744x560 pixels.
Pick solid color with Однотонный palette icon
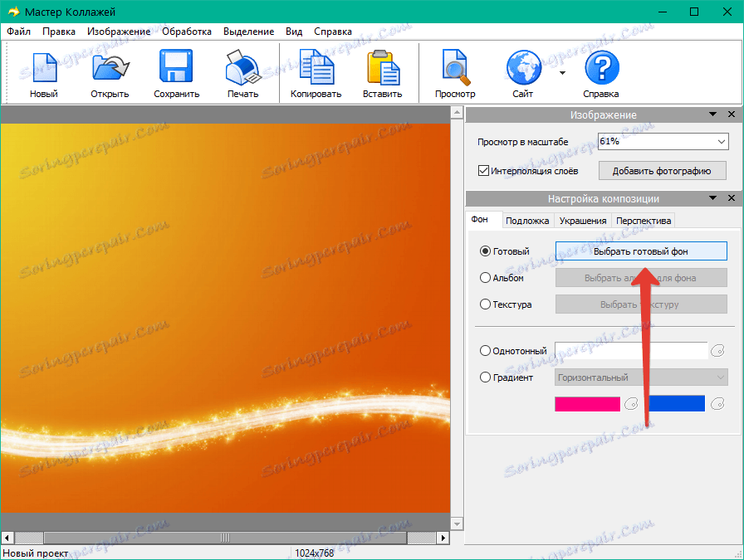717,351
